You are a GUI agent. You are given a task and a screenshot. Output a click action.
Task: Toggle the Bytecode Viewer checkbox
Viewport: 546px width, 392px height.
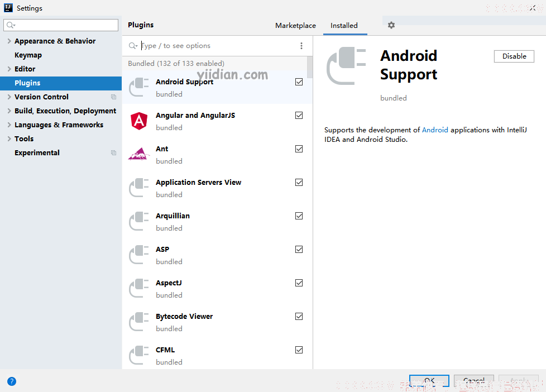coord(299,316)
